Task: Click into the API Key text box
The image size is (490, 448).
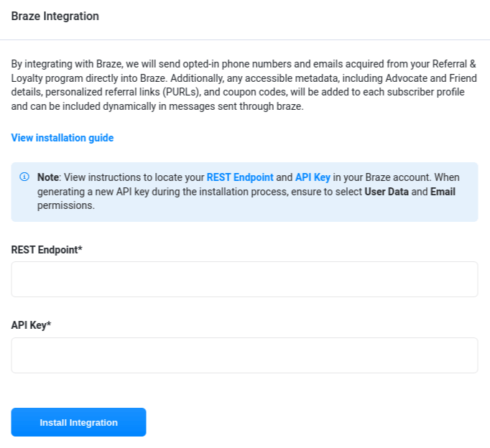Action: coord(244,355)
